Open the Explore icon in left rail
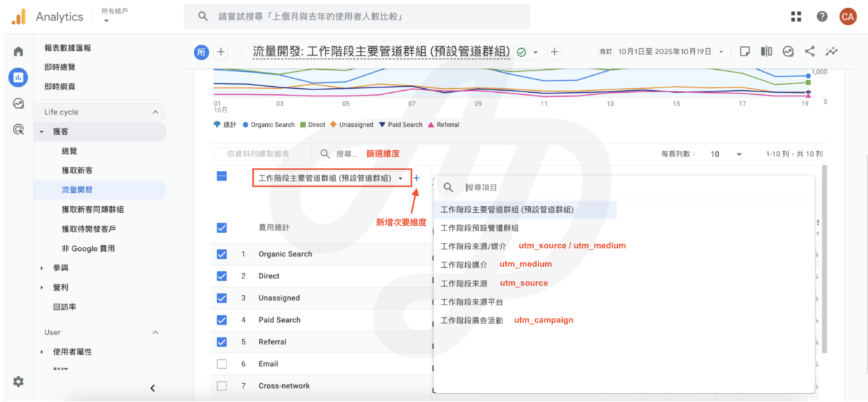The height and width of the screenshot is (402, 868). point(18,104)
